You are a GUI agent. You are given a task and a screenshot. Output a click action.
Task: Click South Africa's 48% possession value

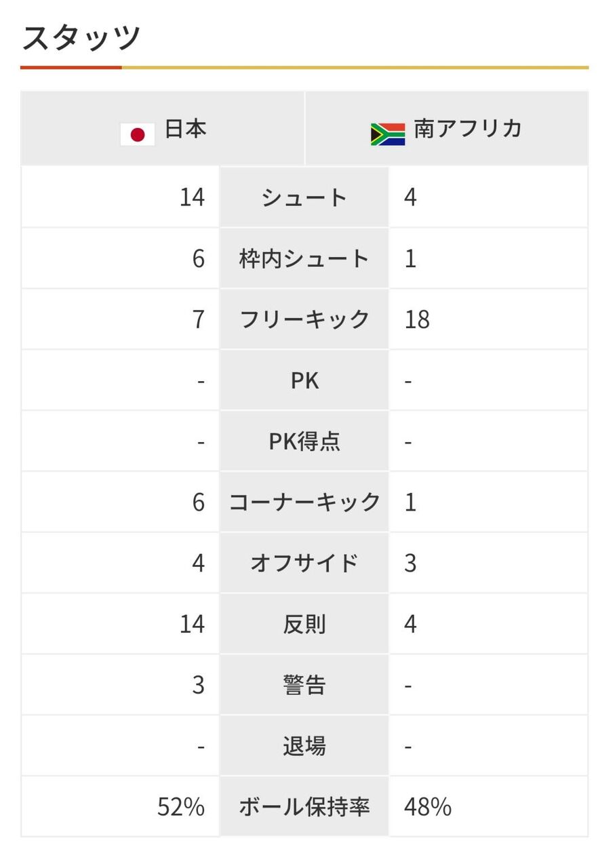(428, 808)
